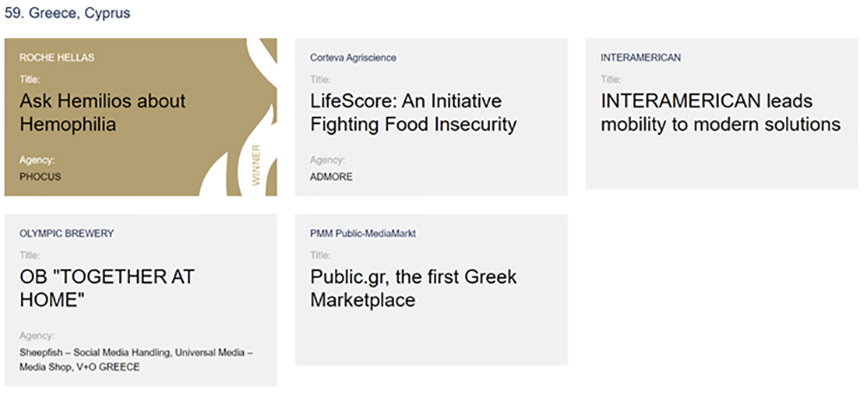868x403 pixels.
Task: Click the Title label in the INTERAMERICAN card
Action: tap(610, 79)
